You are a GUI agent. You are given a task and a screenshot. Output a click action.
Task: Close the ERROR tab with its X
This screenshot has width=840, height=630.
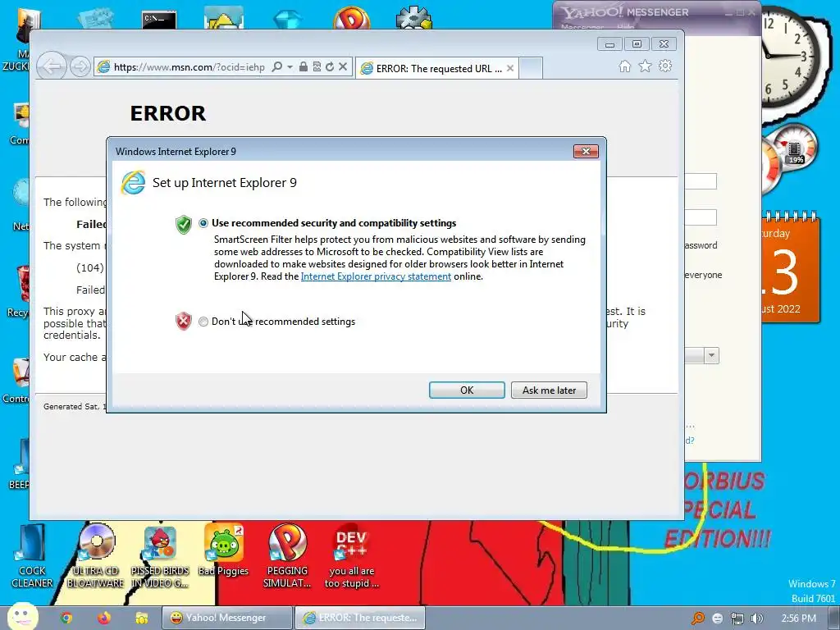coord(510,68)
